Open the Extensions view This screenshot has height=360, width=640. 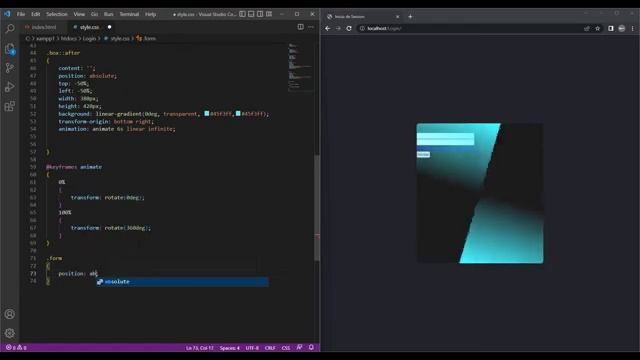[10, 106]
